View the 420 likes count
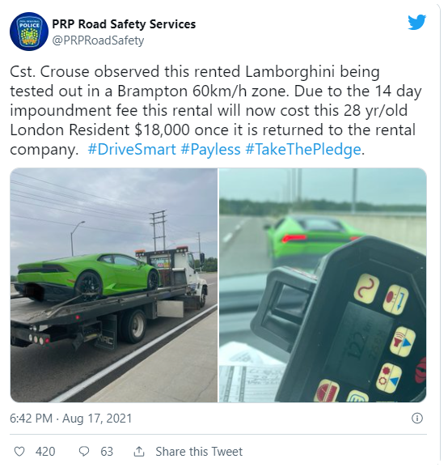The width and height of the screenshot is (448, 476). point(45,452)
